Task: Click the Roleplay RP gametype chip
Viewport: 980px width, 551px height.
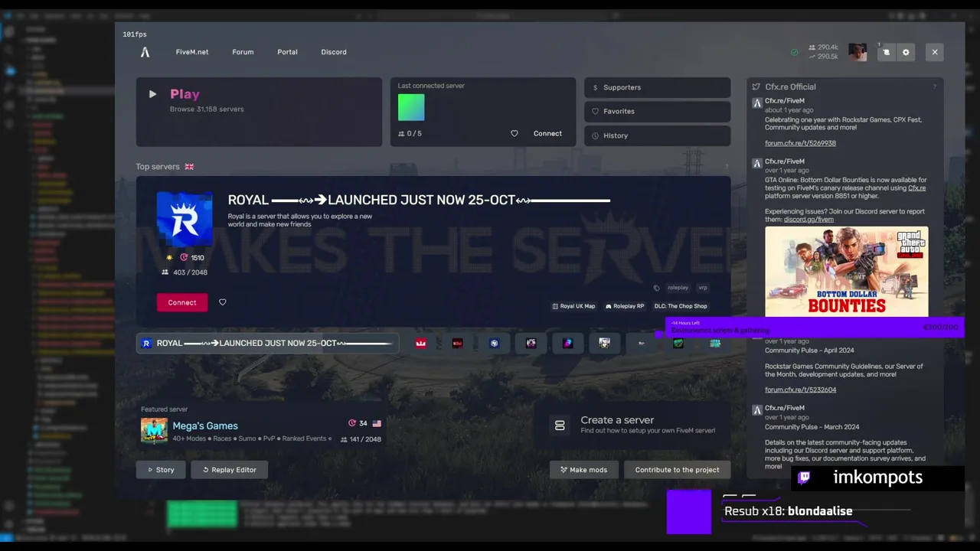Action: (x=625, y=306)
